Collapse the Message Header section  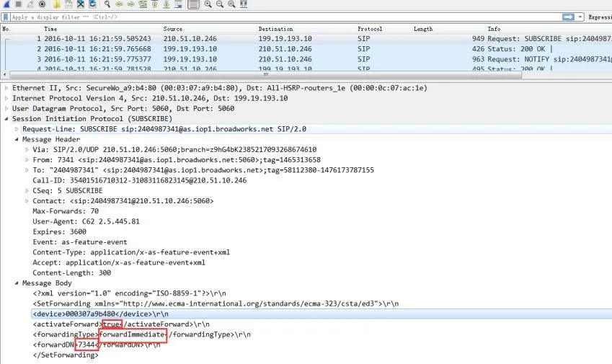pos(17,139)
